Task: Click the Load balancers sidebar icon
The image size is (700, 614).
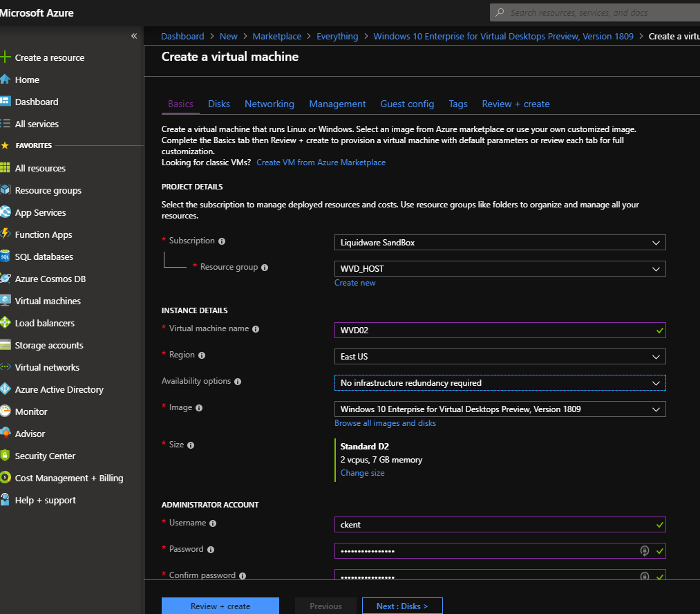Action: click(6, 322)
